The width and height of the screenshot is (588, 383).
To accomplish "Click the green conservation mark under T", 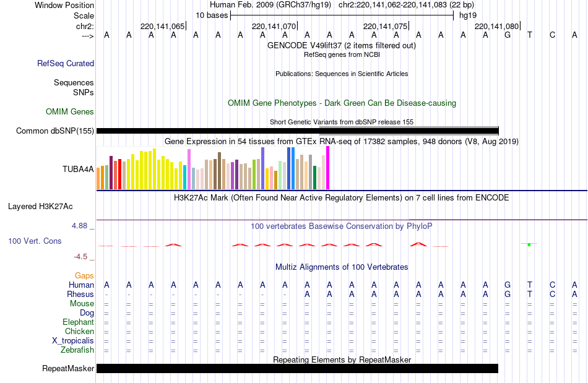I will click(529, 244).
